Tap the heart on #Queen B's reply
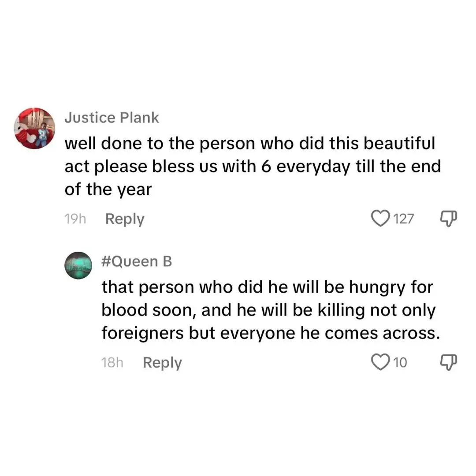 (x=380, y=362)
